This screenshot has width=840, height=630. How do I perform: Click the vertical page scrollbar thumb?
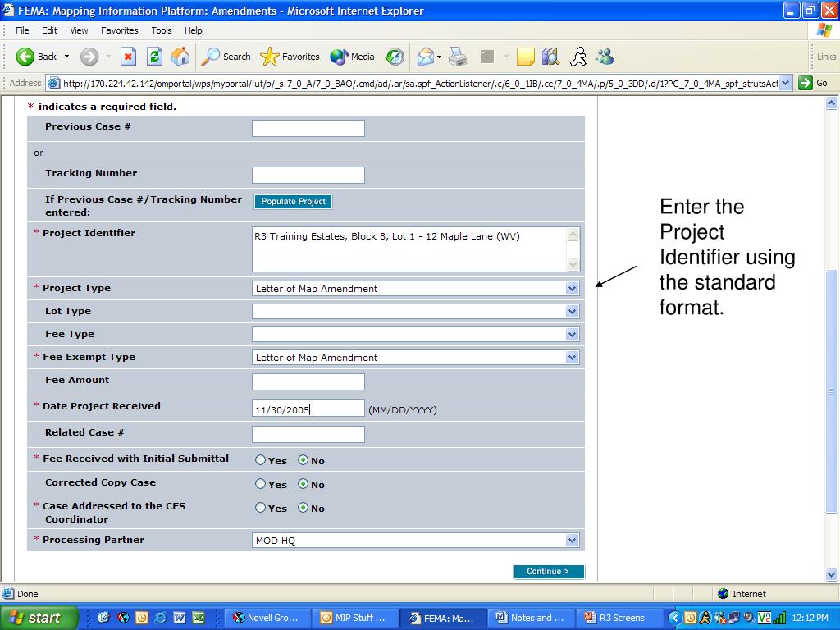[832, 391]
